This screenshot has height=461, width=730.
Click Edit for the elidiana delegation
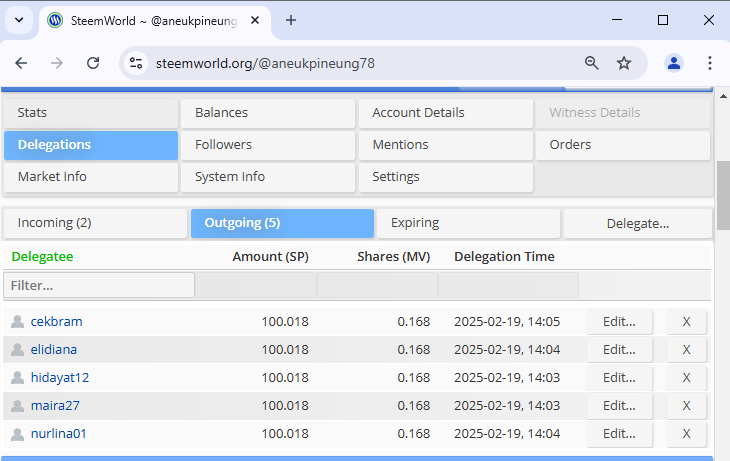coord(619,350)
